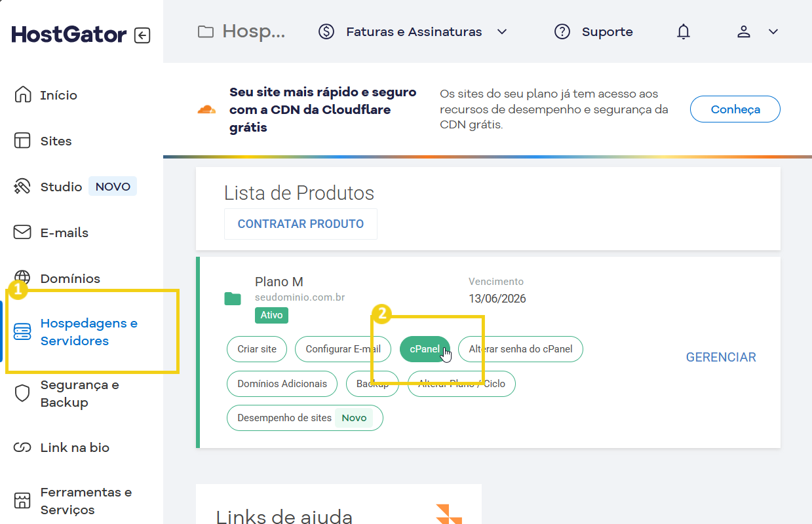Viewport: 812px width, 524px height.
Task: Expand the user account dropdown chevron
Action: [x=773, y=31]
